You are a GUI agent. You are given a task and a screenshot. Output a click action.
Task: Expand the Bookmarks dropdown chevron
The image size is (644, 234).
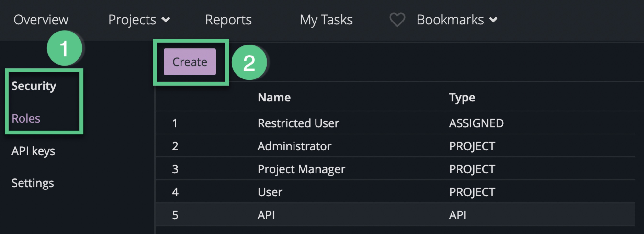pos(493,20)
